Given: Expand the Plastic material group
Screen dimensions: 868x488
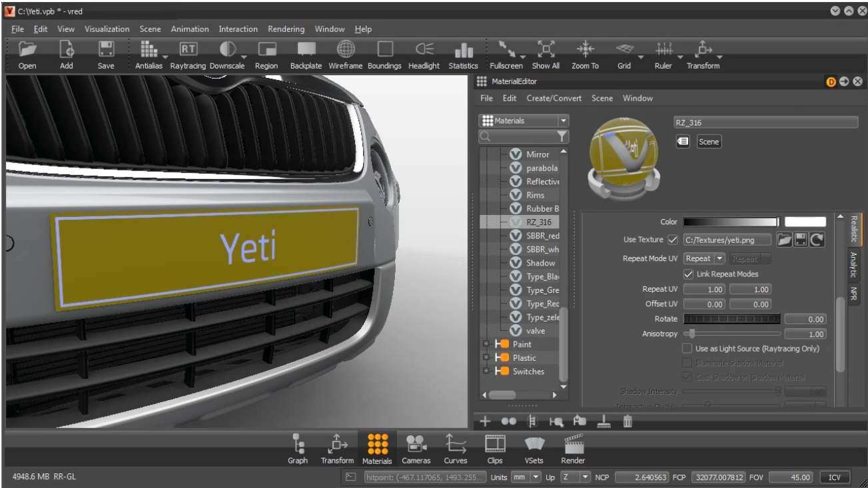Looking at the screenshot, I should 486,358.
